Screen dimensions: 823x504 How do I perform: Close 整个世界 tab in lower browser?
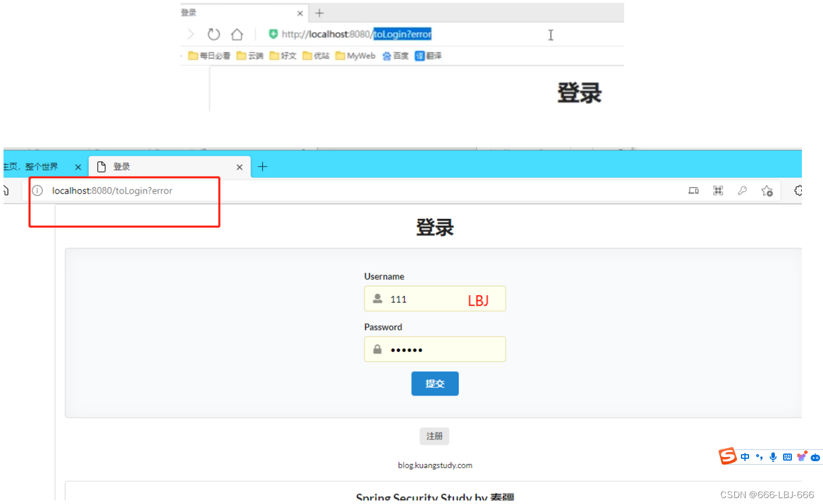click(x=78, y=167)
